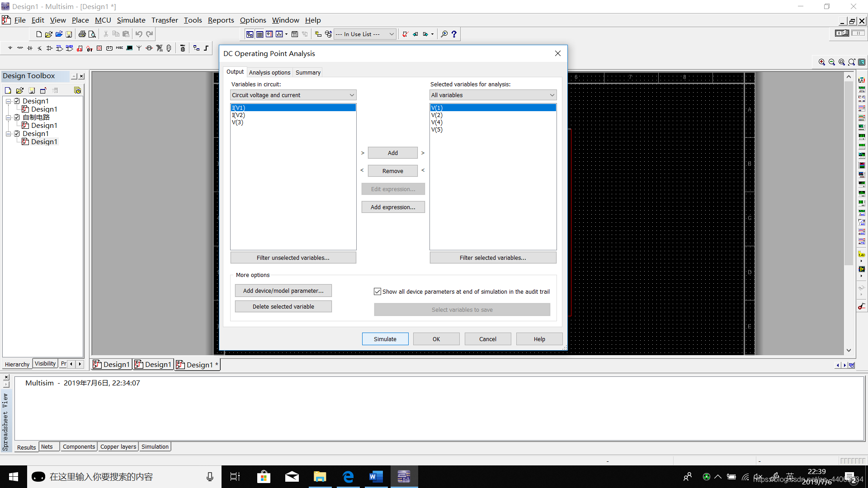
Task: Click the blue question mark Help icon
Action: [x=454, y=34]
